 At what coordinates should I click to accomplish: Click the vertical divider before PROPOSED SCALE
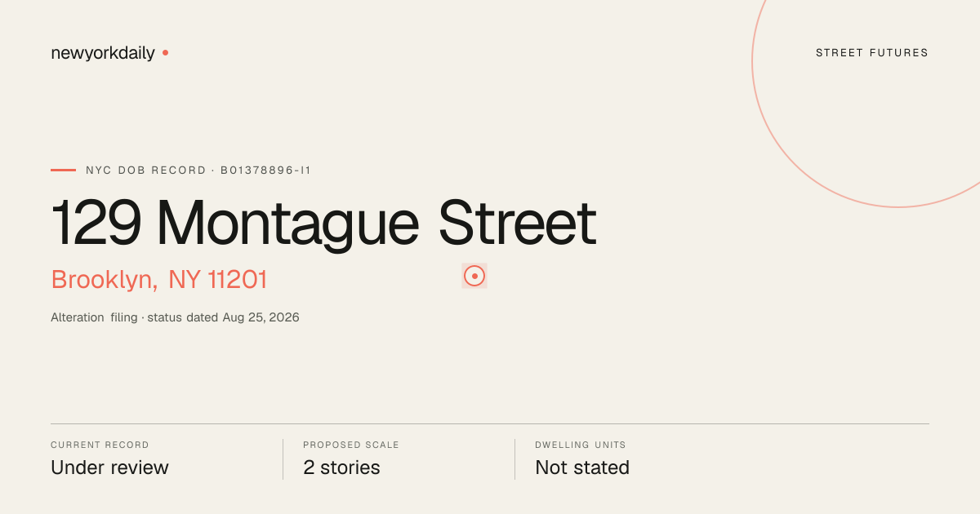[283, 459]
